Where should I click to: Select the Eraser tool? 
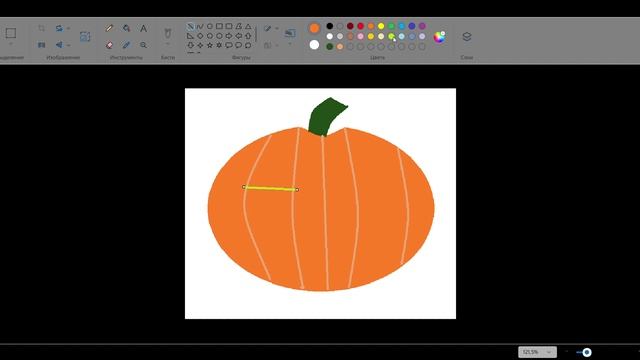109,45
